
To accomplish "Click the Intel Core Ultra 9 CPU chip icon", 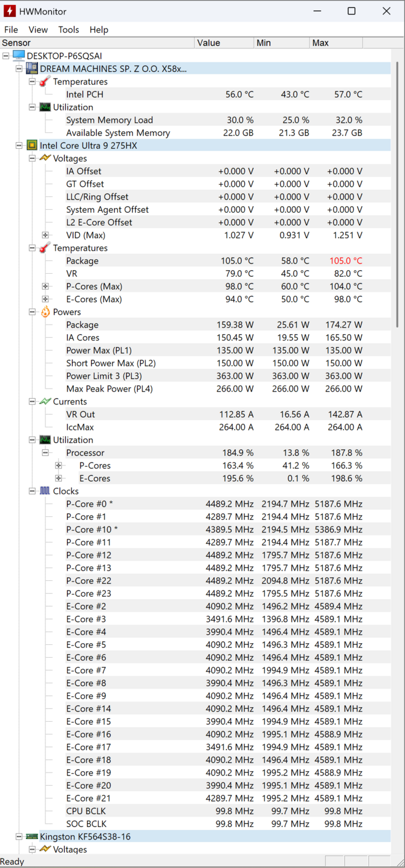I will point(32,145).
